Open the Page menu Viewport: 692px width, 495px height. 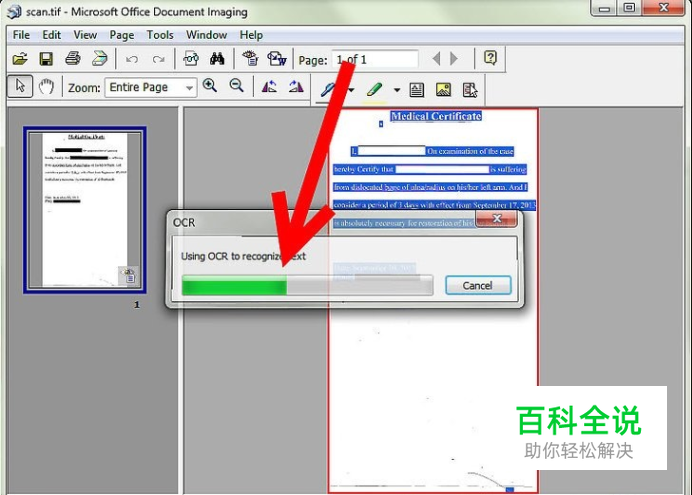point(122,35)
